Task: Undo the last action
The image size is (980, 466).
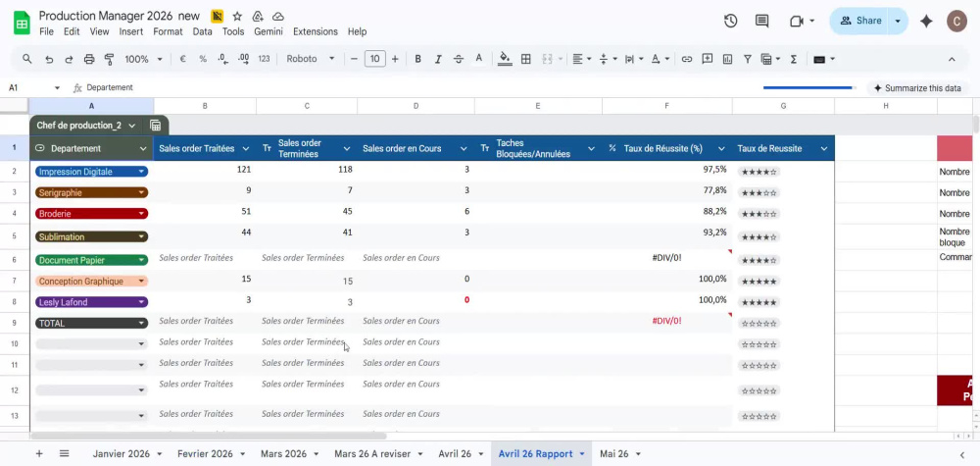Action: click(49, 59)
